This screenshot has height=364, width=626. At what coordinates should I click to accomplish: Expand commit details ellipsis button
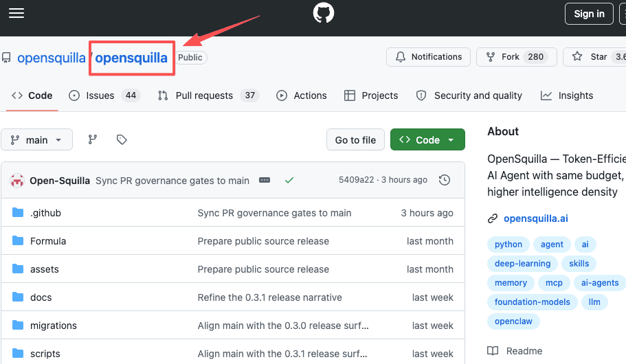click(x=265, y=181)
